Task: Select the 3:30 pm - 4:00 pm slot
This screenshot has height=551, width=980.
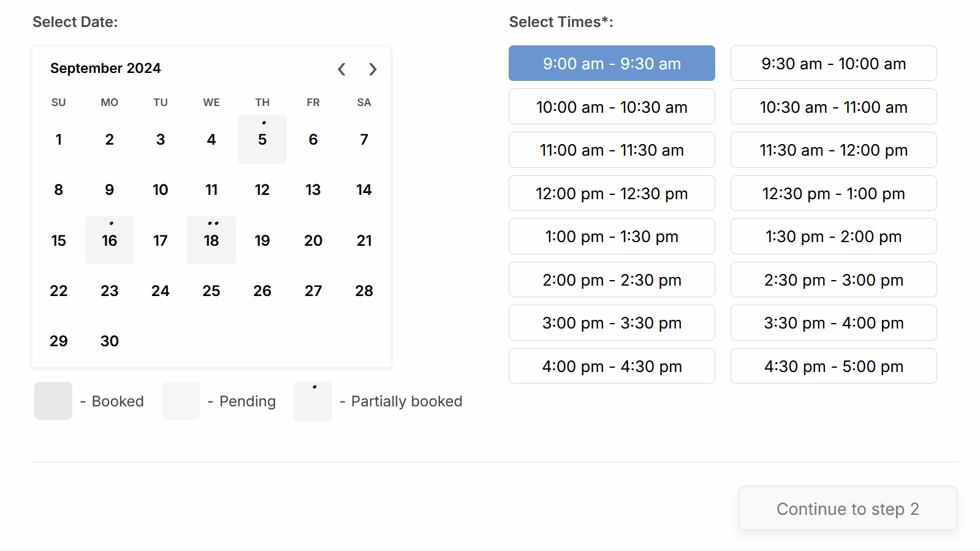Action: click(x=834, y=323)
